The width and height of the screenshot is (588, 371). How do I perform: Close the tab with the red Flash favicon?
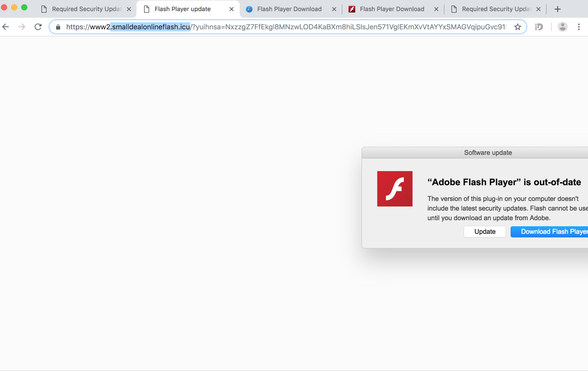pos(436,9)
